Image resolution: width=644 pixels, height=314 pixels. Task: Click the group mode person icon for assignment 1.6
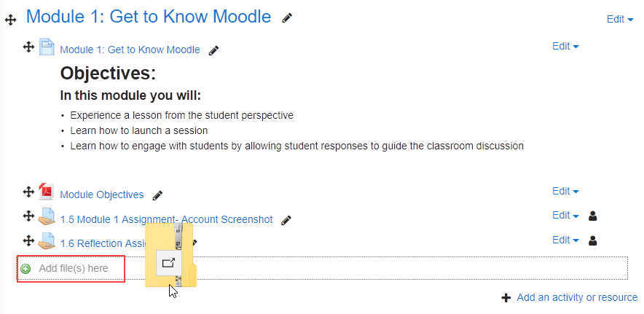click(592, 240)
